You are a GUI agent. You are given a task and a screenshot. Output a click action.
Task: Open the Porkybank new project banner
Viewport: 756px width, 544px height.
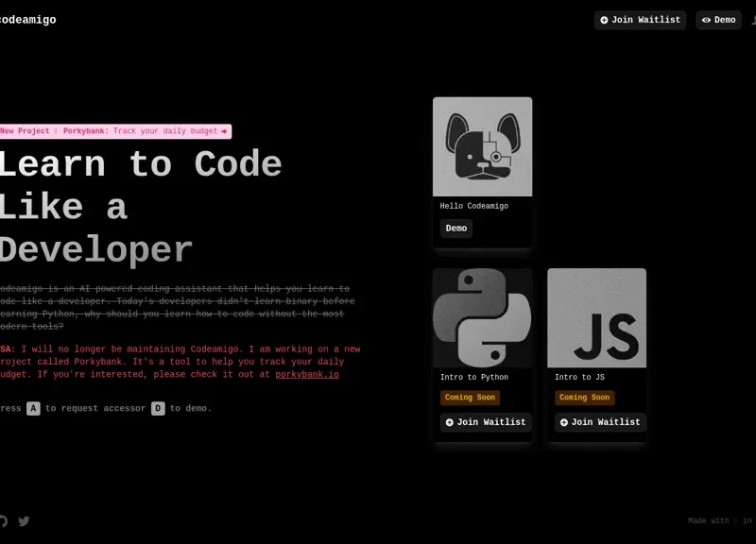click(x=115, y=131)
